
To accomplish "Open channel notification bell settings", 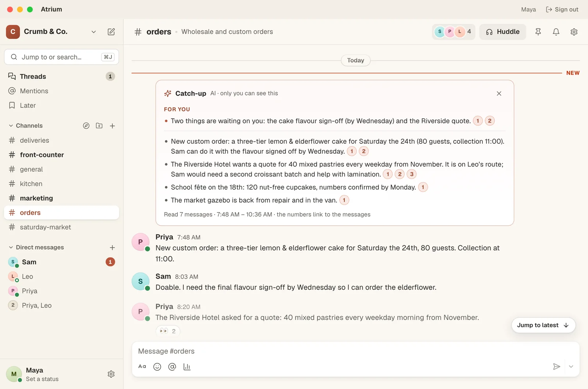I will click(556, 32).
